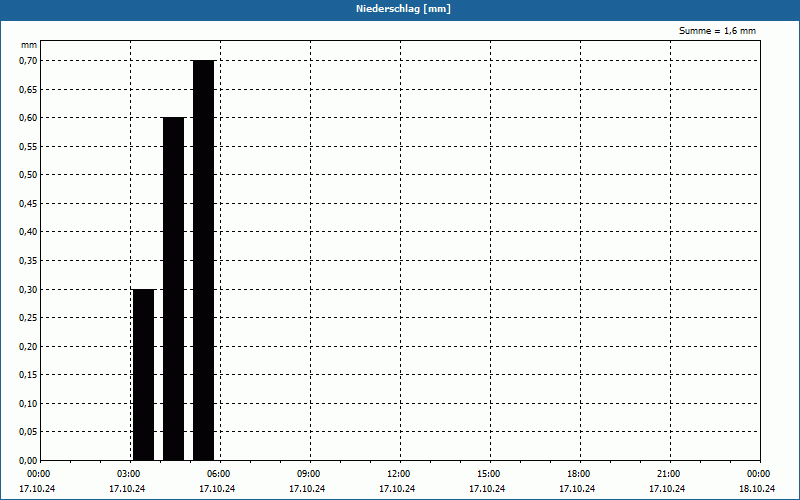Click the 21:00 time axis label
This screenshot has width=800, height=500.
(x=668, y=474)
